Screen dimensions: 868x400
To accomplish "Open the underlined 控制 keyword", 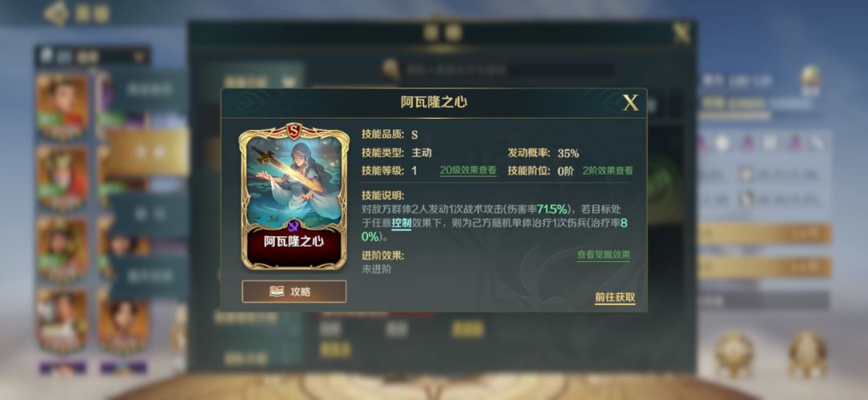I will pyautogui.click(x=401, y=223).
